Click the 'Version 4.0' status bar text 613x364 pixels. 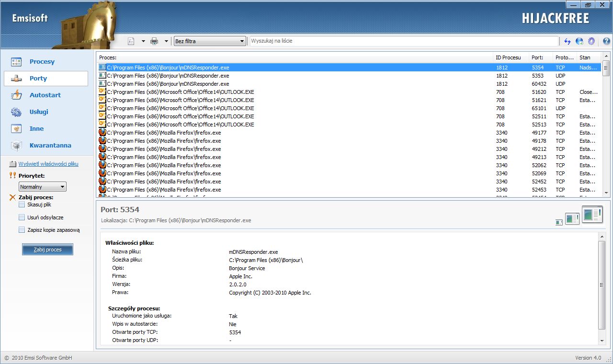tap(588, 358)
